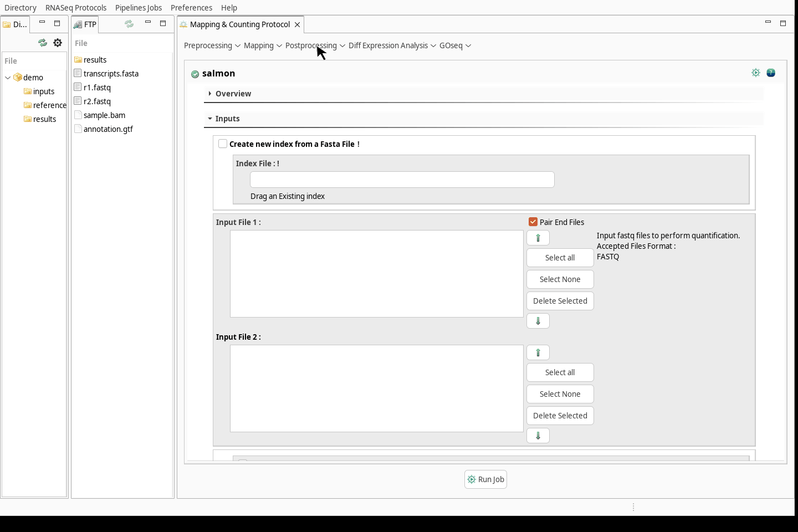798x532 pixels.
Task: Move Input File 1 selection down
Action: tap(538, 321)
